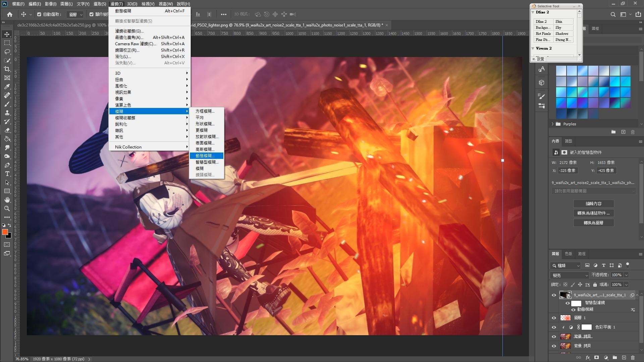Expand blending mode dropdown for layer
The width and height of the screenshot is (644, 362).
(568, 275)
